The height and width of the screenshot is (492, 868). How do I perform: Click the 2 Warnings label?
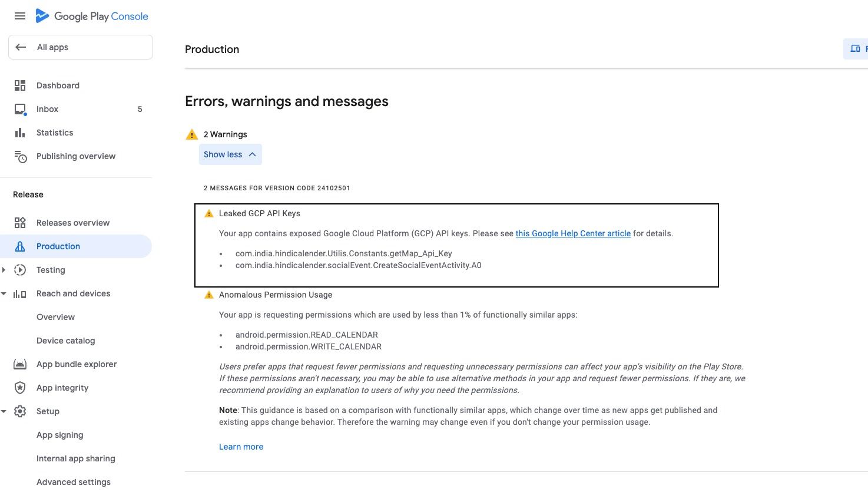point(226,134)
